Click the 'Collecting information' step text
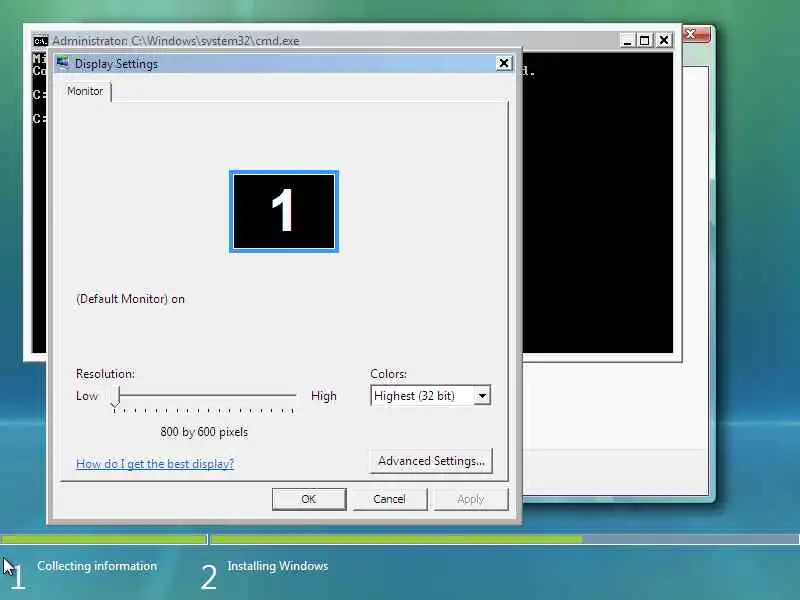The width and height of the screenshot is (800, 600). coord(97,566)
